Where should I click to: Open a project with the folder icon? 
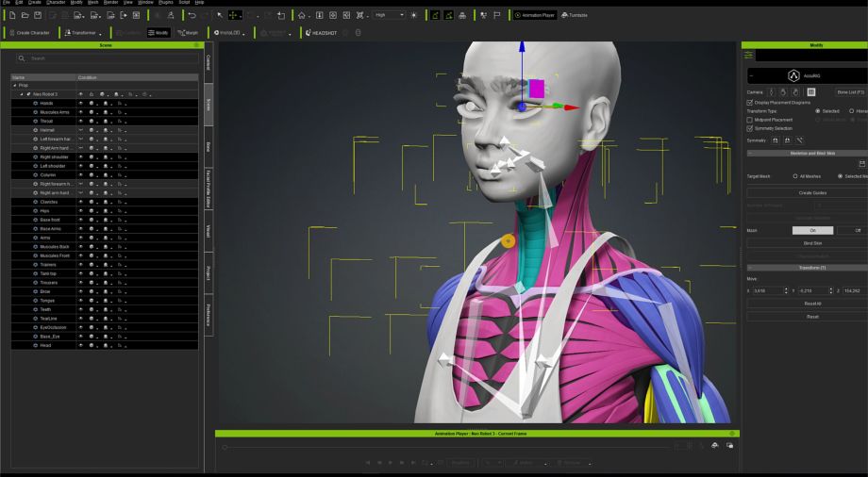click(25, 15)
